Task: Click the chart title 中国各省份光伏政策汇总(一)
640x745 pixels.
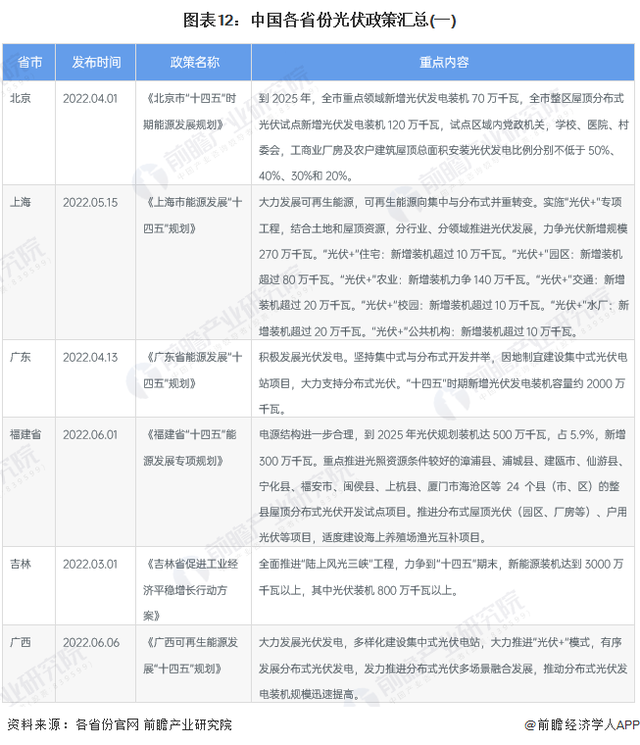Action: click(320, 19)
